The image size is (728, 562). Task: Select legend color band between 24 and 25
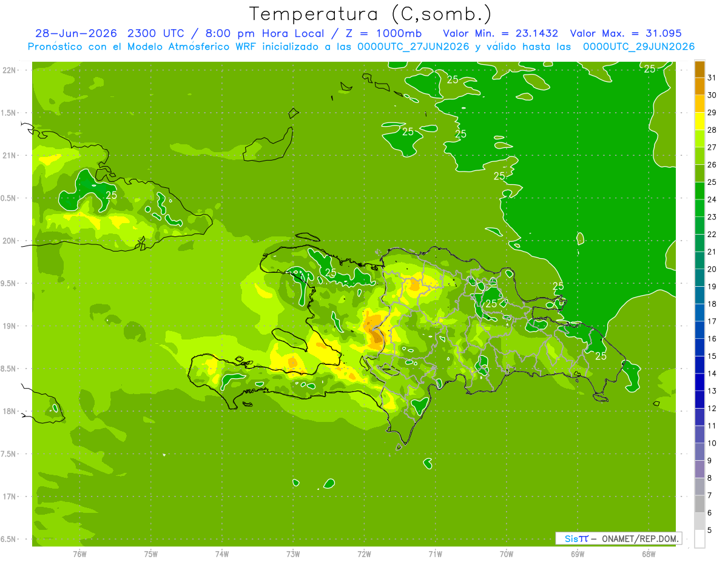pyautogui.click(x=699, y=191)
